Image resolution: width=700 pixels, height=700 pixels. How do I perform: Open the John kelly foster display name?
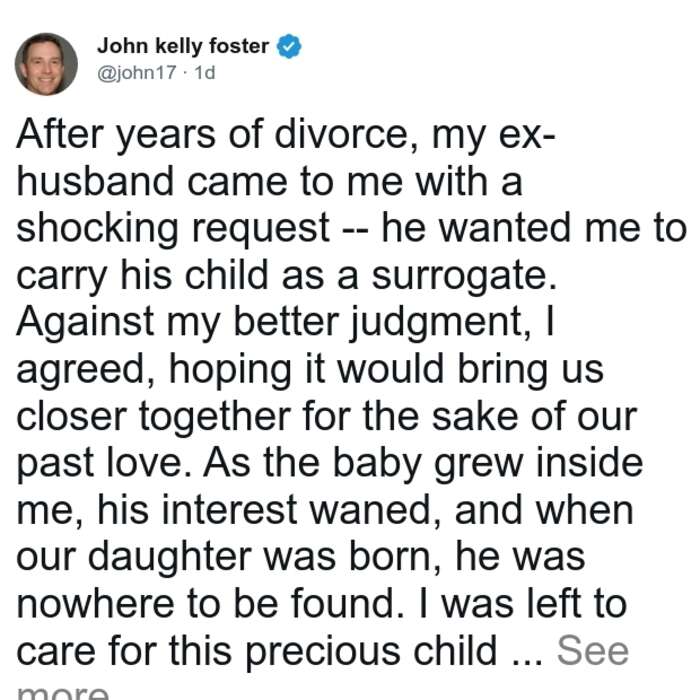point(183,46)
